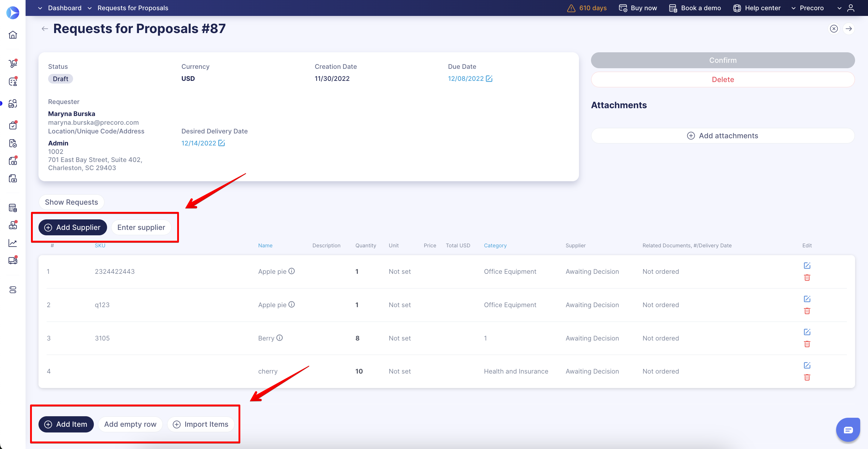Click the Delete button
The height and width of the screenshot is (449, 868).
click(x=722, y=79)
